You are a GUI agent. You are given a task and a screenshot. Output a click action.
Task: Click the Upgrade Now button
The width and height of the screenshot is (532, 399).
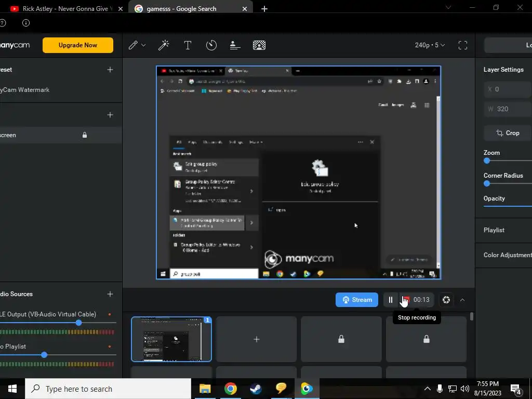[x=78, y=45]
